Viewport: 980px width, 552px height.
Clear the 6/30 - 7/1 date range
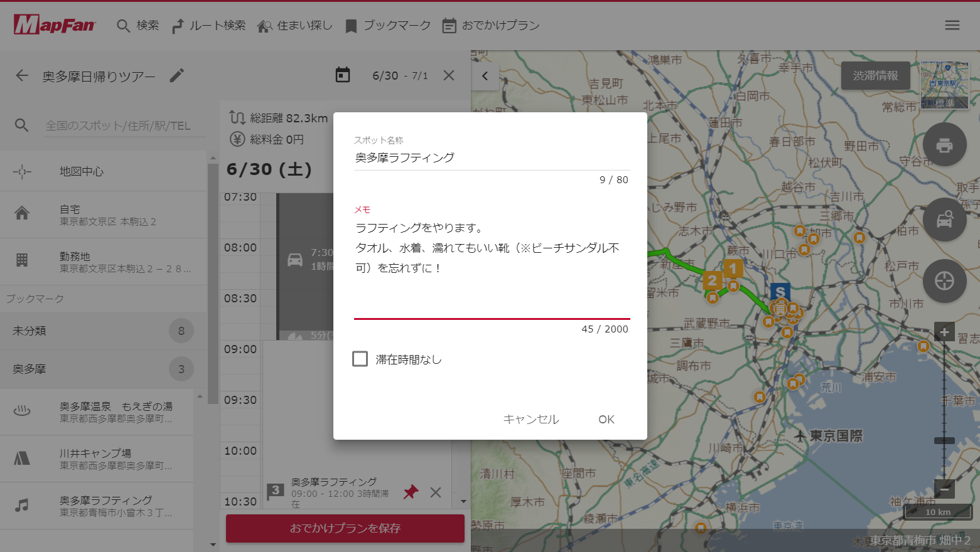coord(449,75)
